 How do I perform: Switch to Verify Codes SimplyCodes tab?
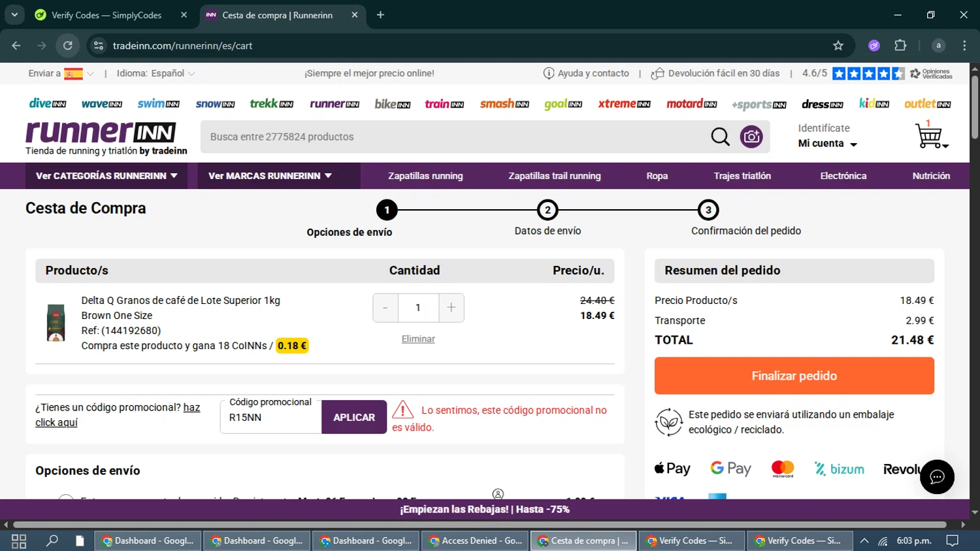(x=110, y=15)
